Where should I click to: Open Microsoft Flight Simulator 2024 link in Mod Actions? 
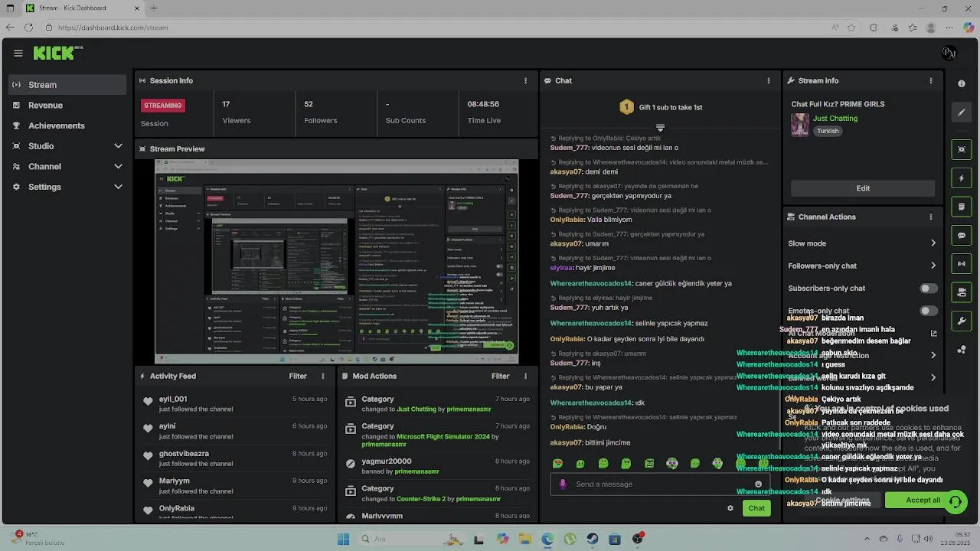[x=443, y=436]
